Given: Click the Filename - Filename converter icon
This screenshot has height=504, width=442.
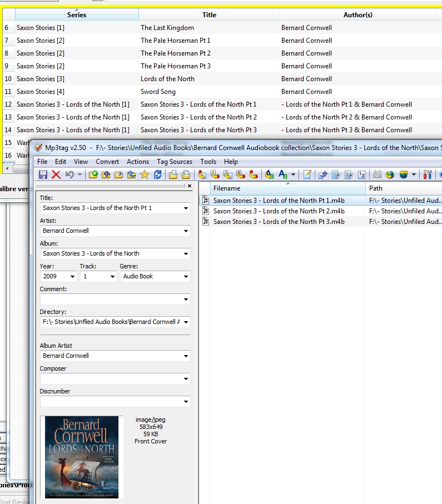Looking at the screenshot, I should 228,174.
